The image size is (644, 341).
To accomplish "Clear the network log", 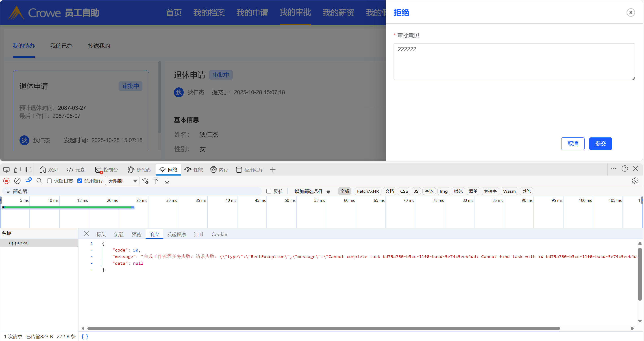I will [x=17, y=181].
